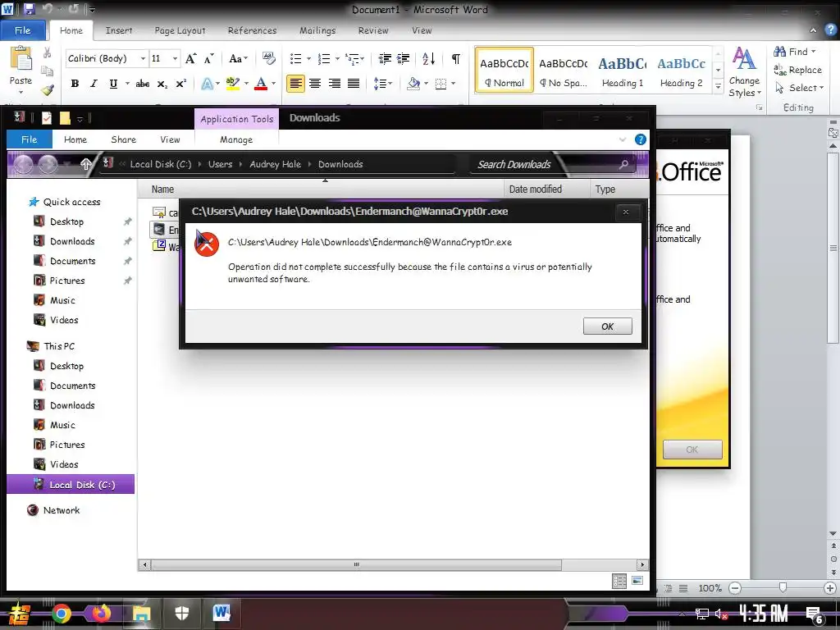
Task: Apply the red font color swatch
Action: click(x=261, y=84)
